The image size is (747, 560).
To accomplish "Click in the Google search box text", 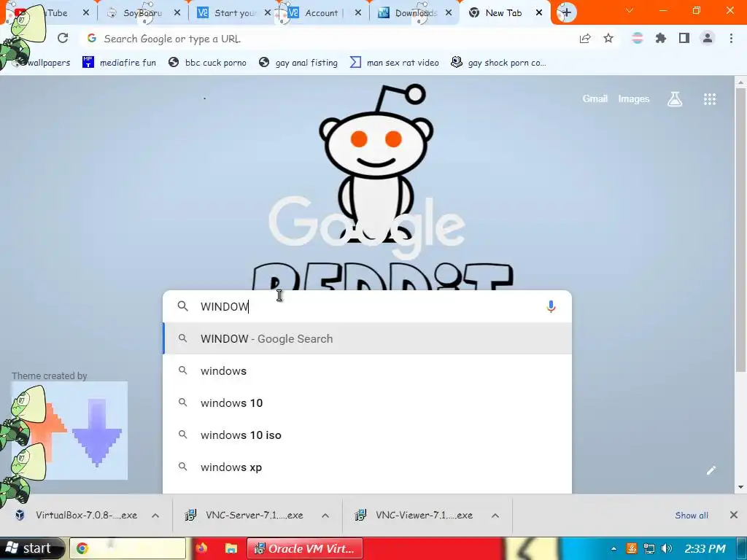I will [x=367, y=307].
